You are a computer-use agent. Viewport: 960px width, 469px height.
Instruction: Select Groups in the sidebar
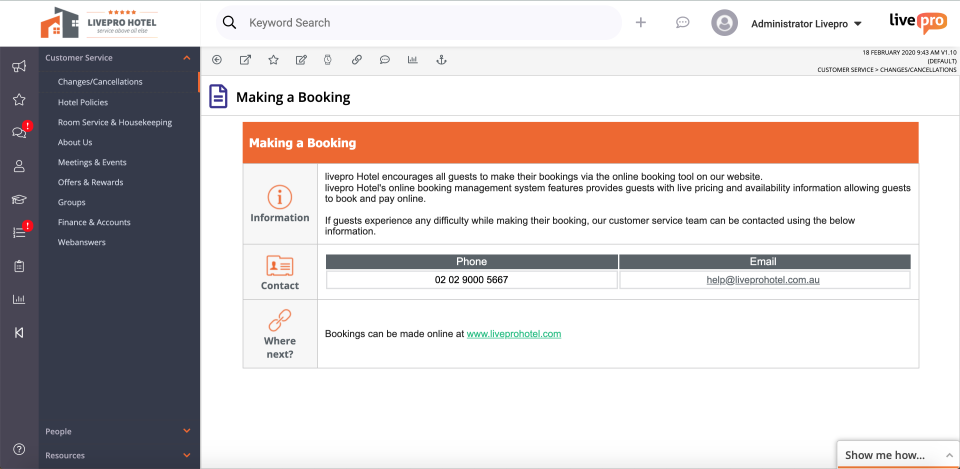point(72,202)
